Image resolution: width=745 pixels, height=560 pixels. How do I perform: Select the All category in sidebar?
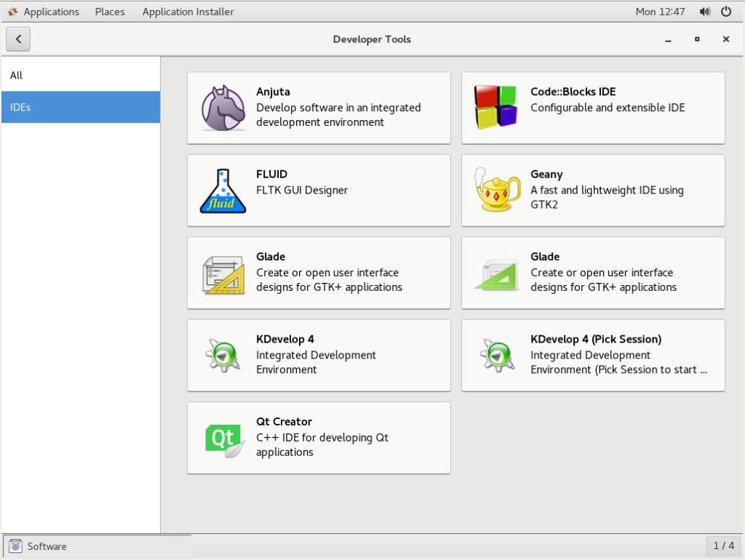[80, 75]
